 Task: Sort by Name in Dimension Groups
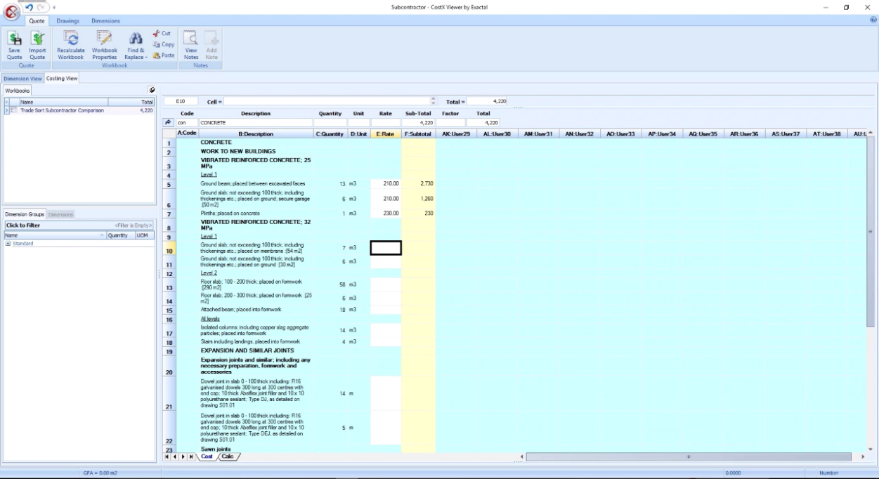[x=55, y=236]
